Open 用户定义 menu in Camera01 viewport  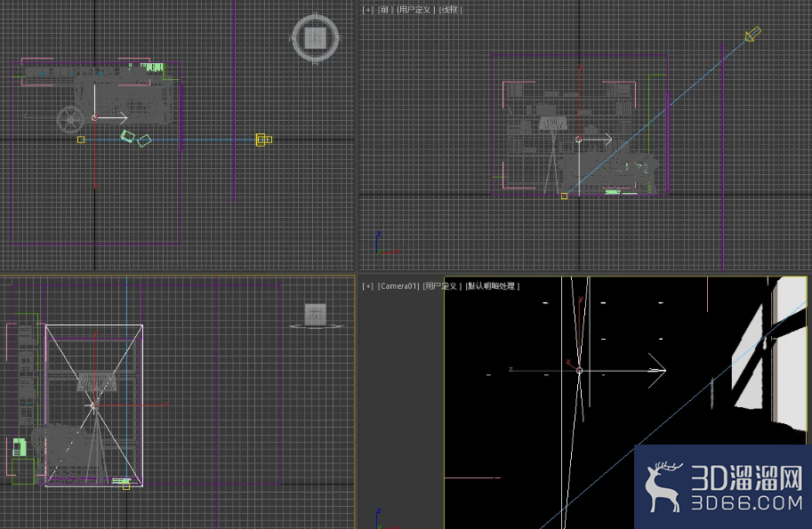click(441, 285)
